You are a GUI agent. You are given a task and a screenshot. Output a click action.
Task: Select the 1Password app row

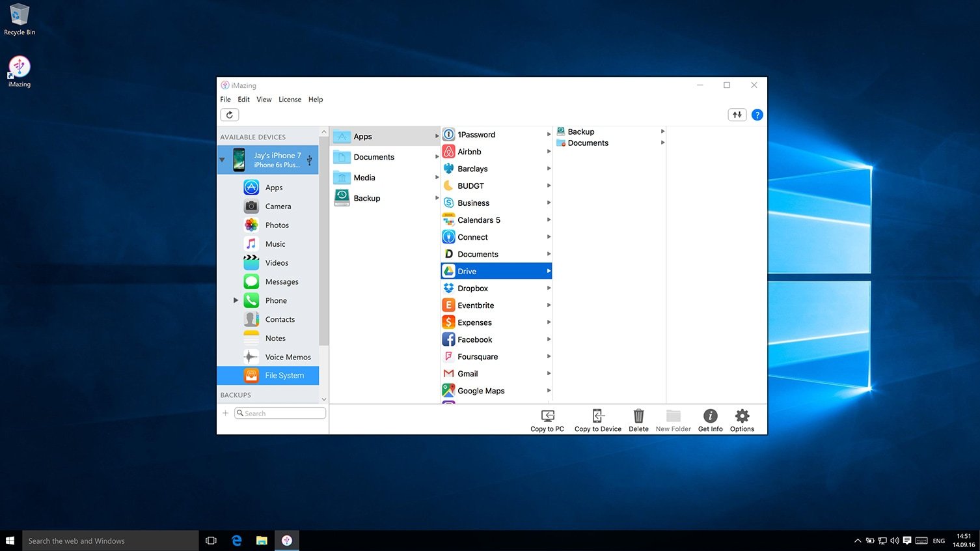497,135
